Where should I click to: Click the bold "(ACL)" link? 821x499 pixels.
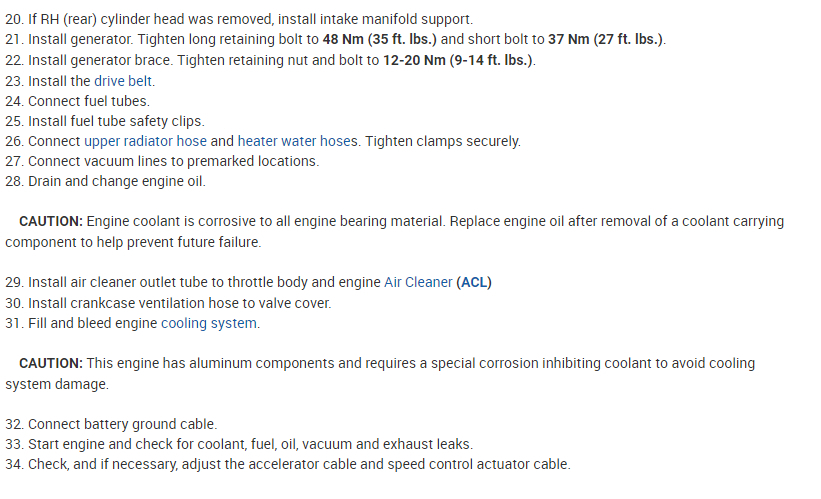[474, 282]
